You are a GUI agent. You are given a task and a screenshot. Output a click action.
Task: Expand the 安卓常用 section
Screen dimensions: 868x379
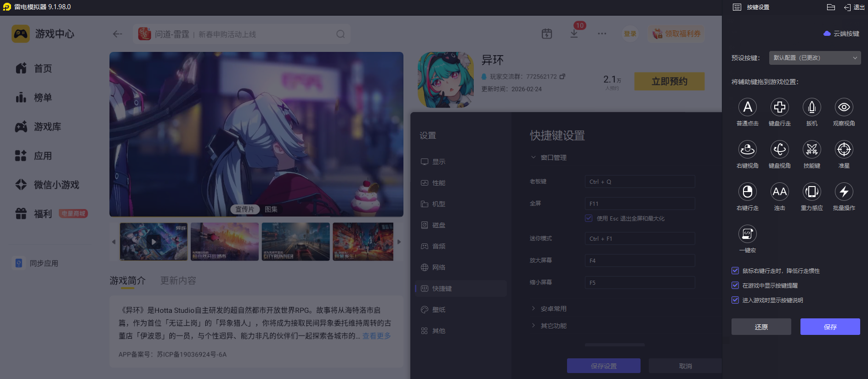coord(533,308)
